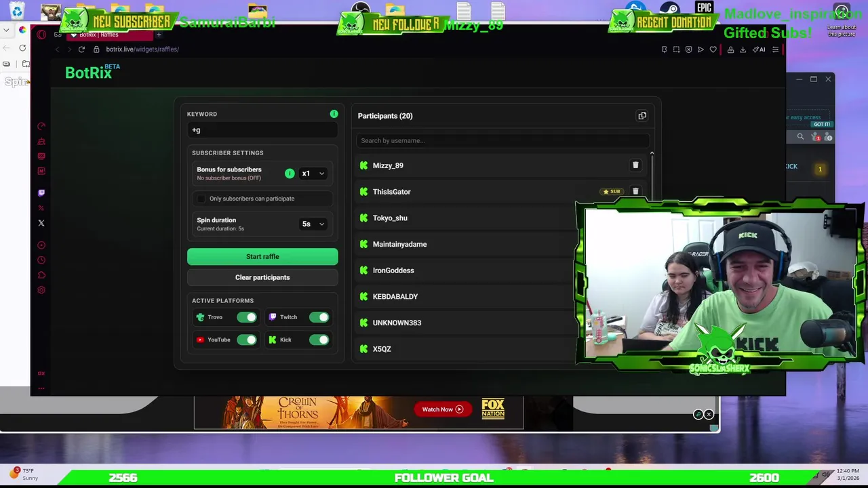Click the snapshot capture icon in toolbar
The image size is (868, 488).
pos(676,49)
